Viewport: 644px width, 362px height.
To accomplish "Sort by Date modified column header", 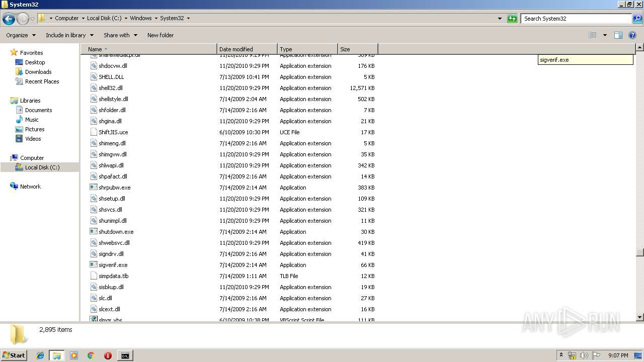I will (247, 49).
